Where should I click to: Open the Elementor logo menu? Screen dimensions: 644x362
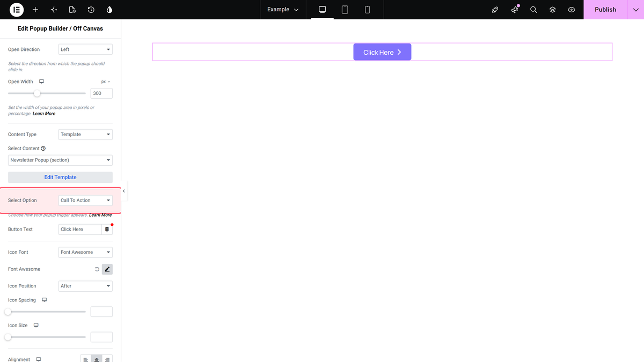pyautogui.click(x=17, y=10)
